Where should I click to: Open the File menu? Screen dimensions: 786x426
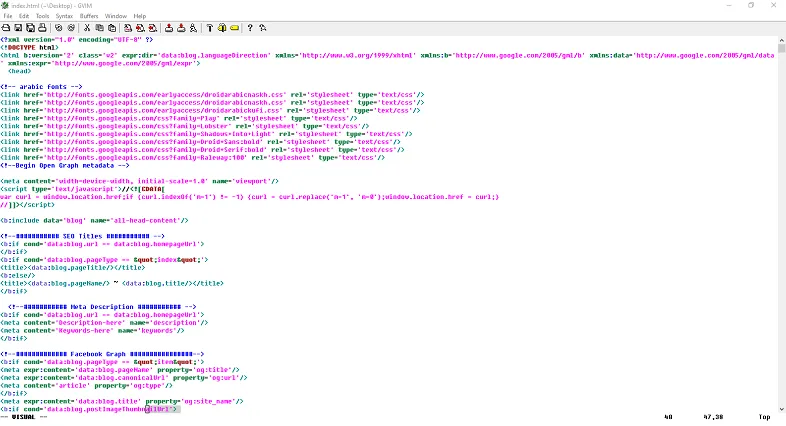coord(8,16)
